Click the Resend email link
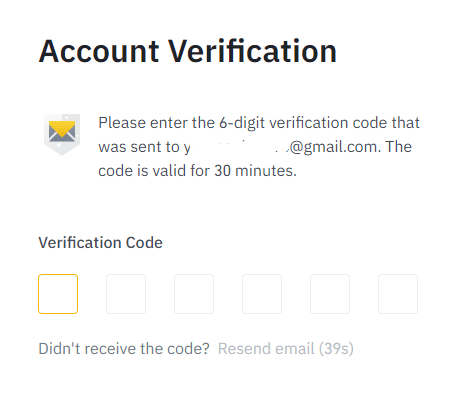 coord(266,349)
